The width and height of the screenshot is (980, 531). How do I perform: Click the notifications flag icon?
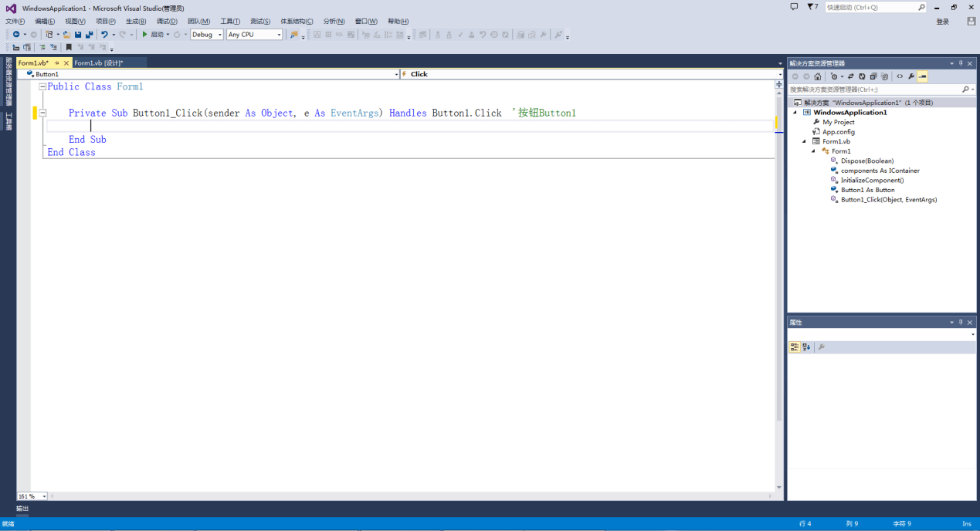tap(812, 7)
